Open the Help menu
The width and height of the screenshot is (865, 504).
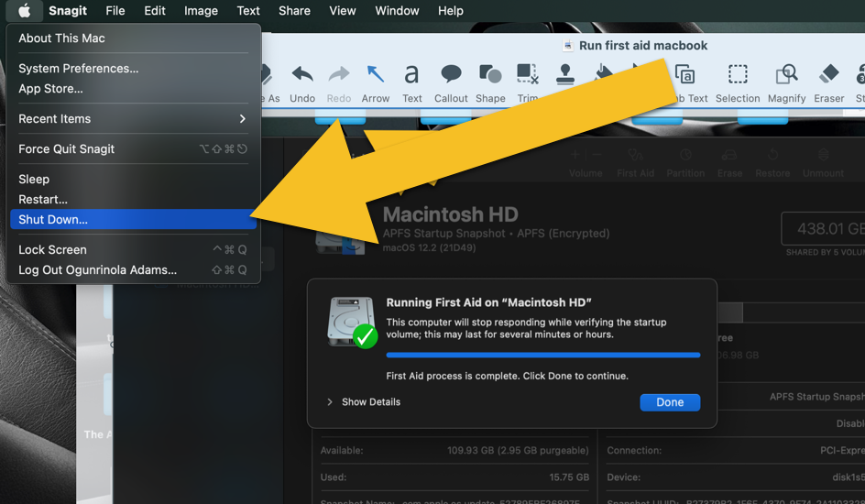(x=450, y=10)
